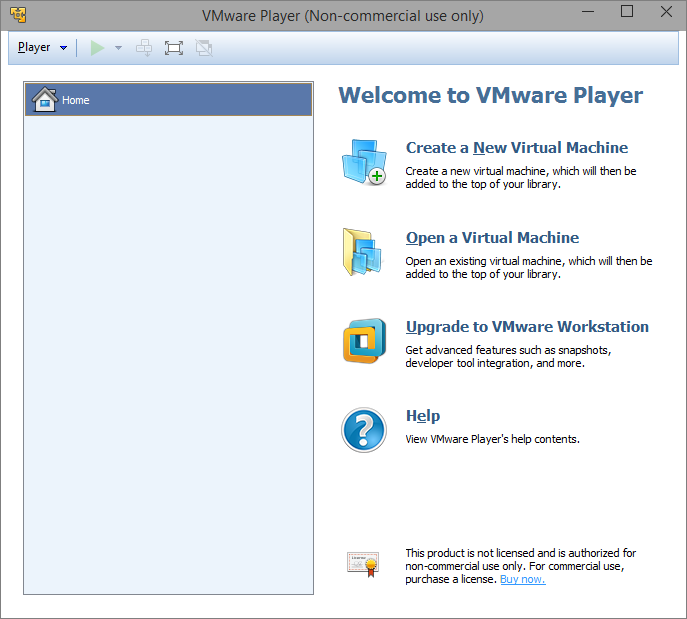Open the Player menu
The width and height of the screenshot is (687, 619).
tap(34, 47)
